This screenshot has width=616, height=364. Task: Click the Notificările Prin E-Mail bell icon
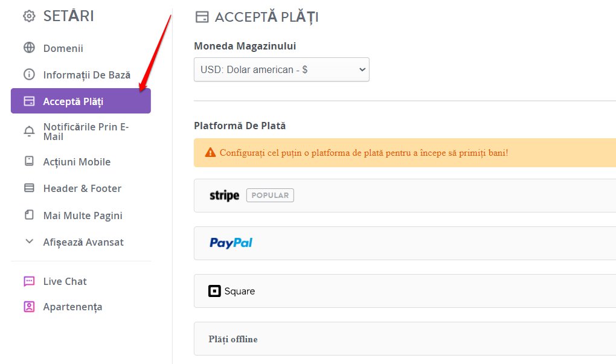pos(29,131)
